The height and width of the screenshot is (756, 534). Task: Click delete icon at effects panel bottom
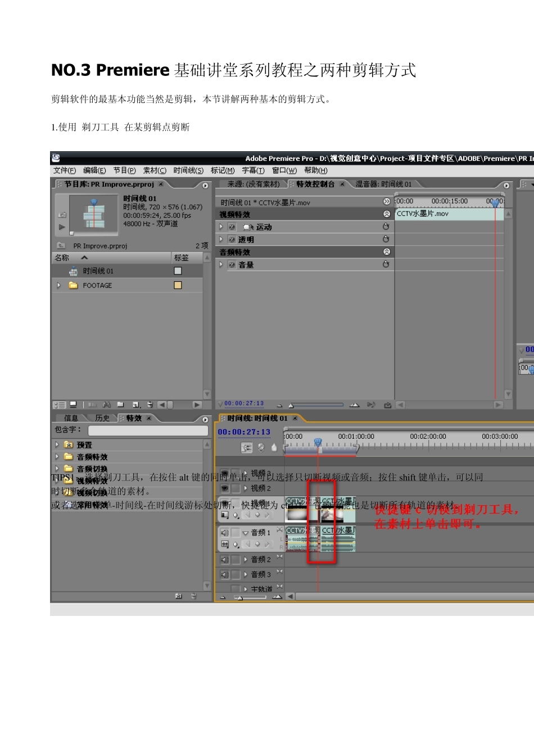coord(193,596)
